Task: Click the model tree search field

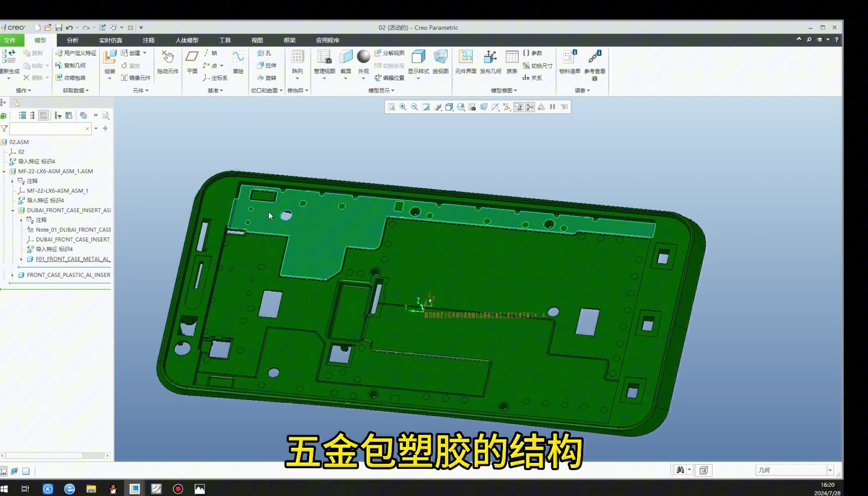Action: (48, 129)
